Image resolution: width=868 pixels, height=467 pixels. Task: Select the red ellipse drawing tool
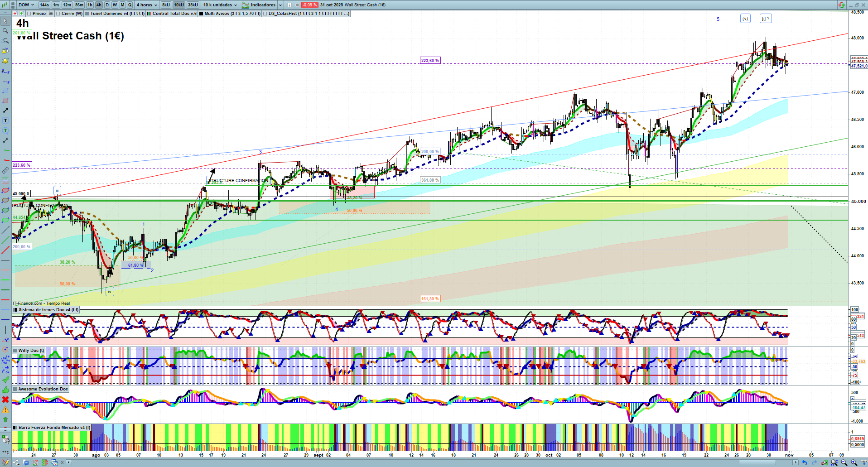pos(5,190)
